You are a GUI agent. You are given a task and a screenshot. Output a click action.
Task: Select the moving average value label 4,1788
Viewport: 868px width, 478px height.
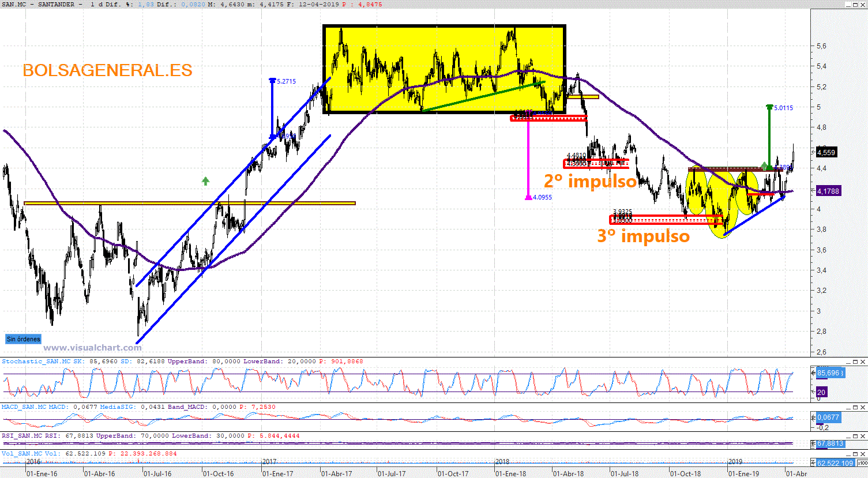(828, 191)
